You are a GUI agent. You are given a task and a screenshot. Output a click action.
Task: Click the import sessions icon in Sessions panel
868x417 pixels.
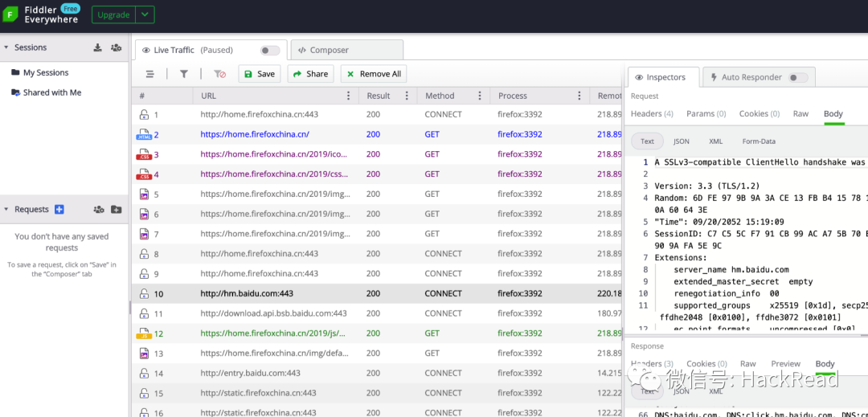tap(98, 47)
